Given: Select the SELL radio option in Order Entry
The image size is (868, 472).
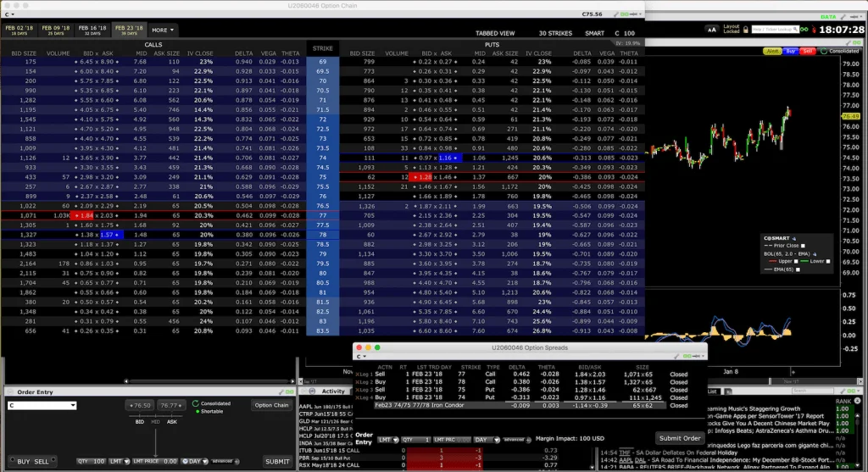Looking at the screenshot, I should (x=44, y=462).
